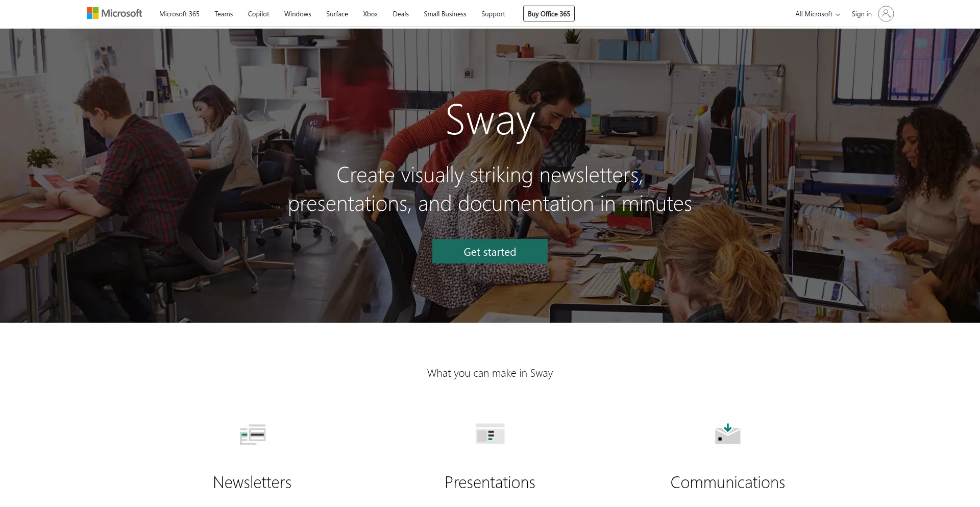Go to Copilot in the navigation bar
This screenshot has height=507, width=980.
point(258,14)
